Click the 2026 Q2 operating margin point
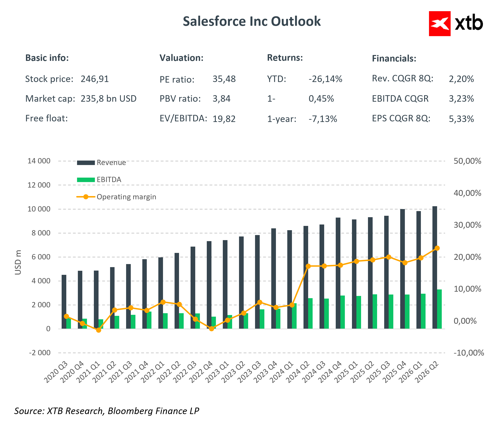This screenshot has height=423, width=504. point(437,248)
